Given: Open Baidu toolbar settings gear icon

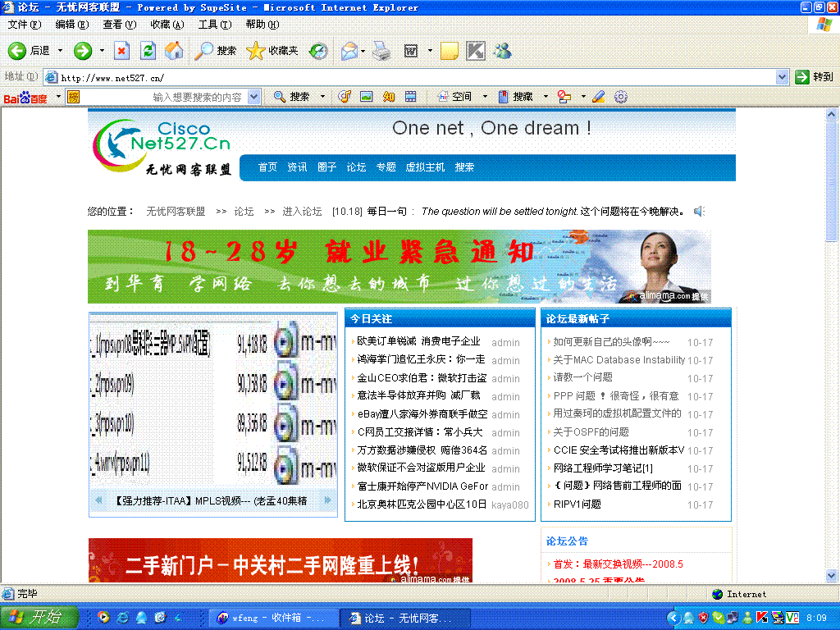Looking at the screenshot, I should 620,97.
